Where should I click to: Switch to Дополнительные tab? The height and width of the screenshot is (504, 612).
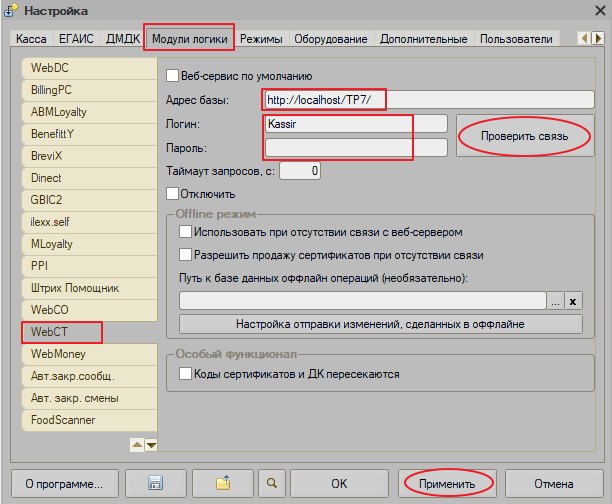pyautogui.click(x=423, y=39)
